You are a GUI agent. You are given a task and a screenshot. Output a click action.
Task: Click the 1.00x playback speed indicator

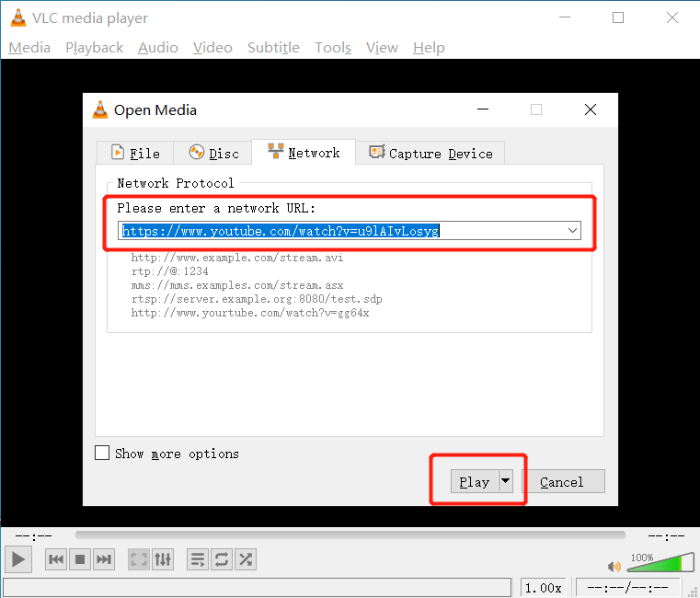click(x=543, y=587)
